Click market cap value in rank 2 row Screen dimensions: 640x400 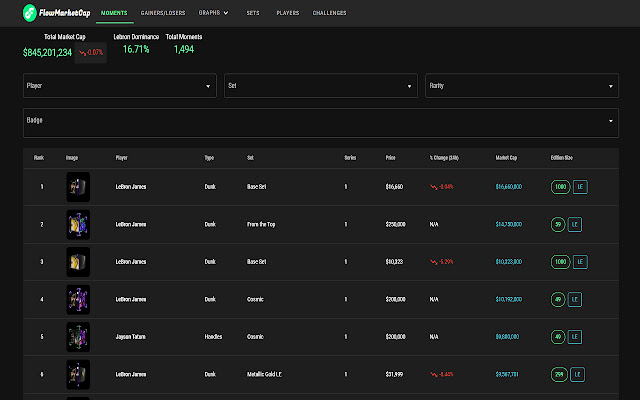click(509, 224)
